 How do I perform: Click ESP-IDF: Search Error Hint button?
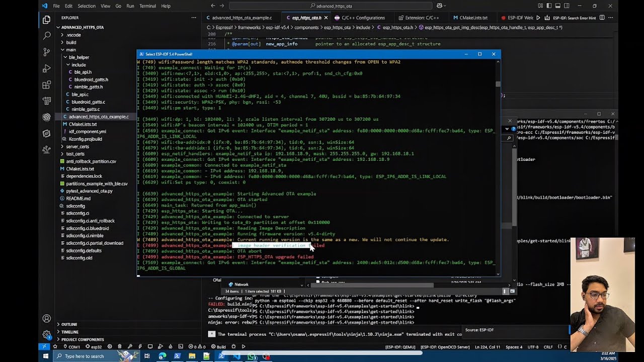(x=574, y=18)
